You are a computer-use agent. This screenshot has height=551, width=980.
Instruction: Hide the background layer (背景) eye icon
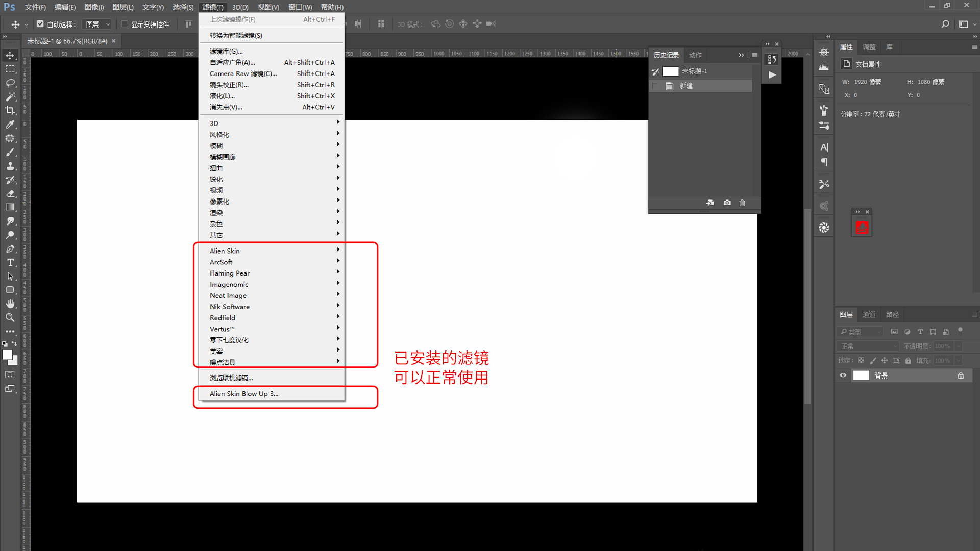[x=843, y=375]
